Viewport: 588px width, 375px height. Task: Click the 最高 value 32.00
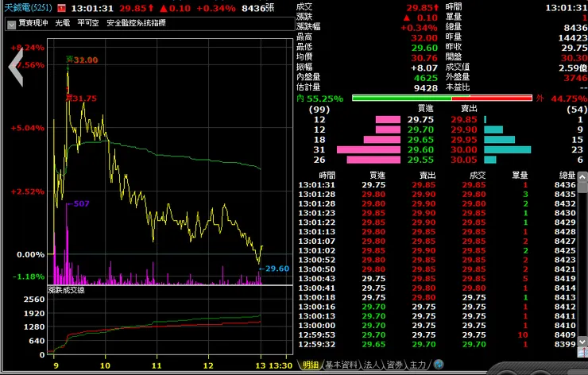[424, 38]
